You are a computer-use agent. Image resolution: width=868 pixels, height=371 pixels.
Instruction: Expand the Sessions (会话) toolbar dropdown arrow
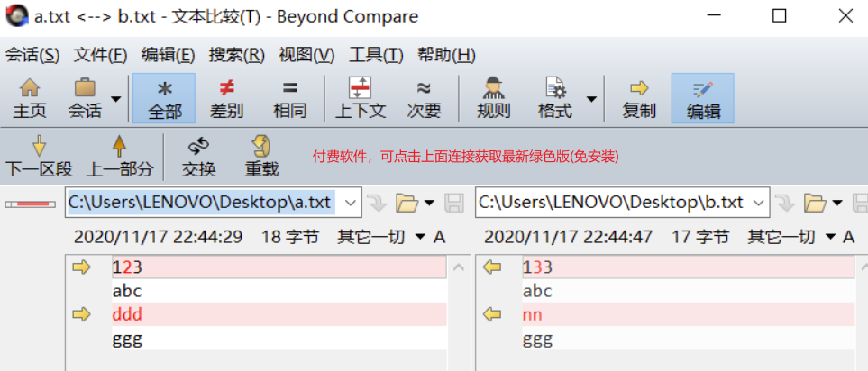(115, 99)
